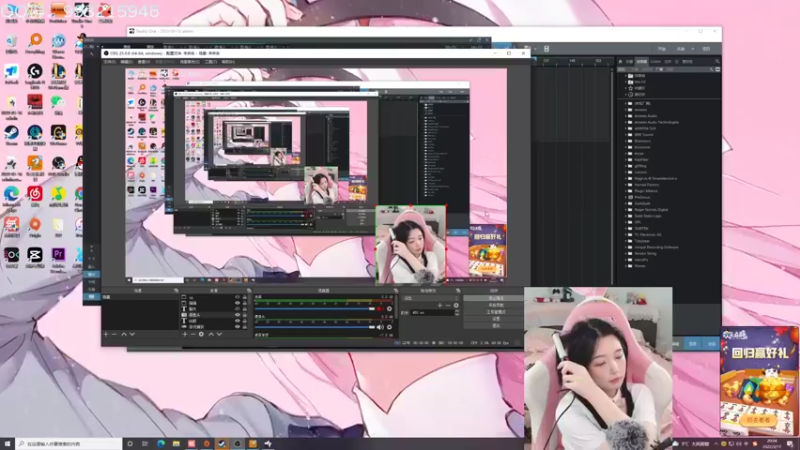The image size is (800, 450).
Task: Open the CapCut desktop shortcut
Action: (35, 258)
